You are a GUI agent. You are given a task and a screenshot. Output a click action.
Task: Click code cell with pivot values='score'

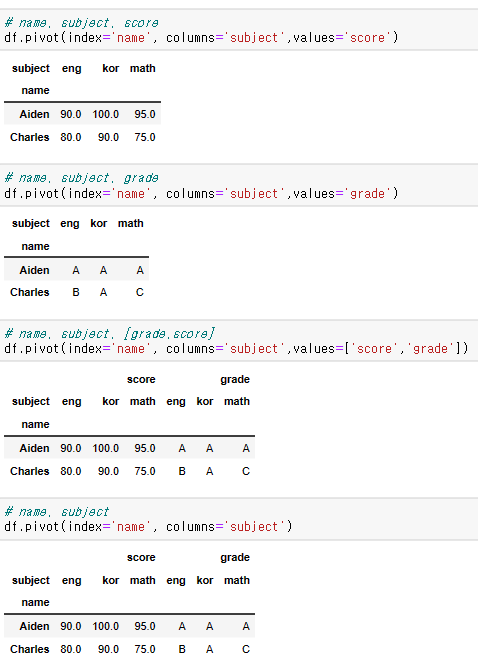coord(239,29)
